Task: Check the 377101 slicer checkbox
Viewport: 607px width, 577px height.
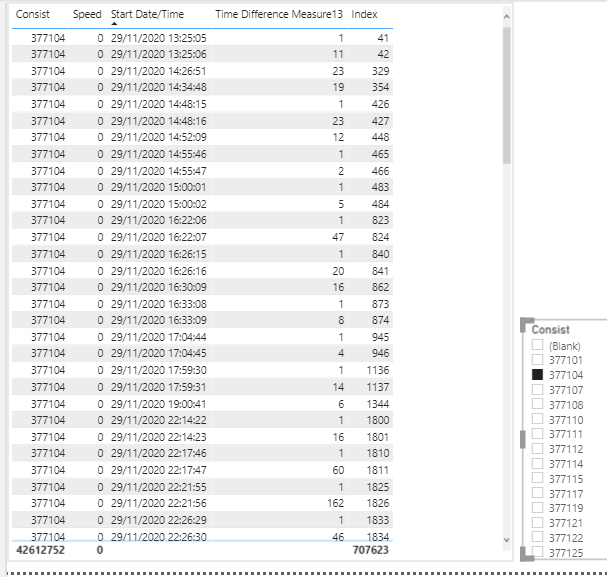Action: click(x=537, y=359)
